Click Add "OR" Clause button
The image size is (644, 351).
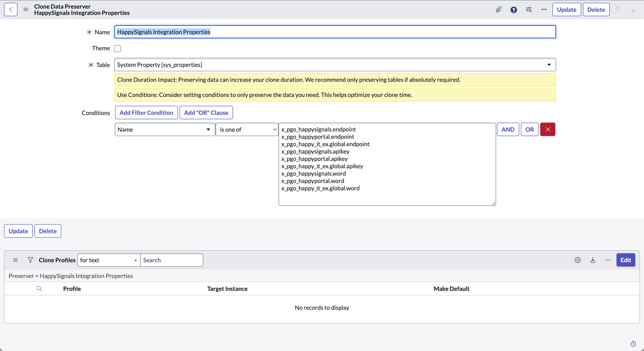(206, 112)
